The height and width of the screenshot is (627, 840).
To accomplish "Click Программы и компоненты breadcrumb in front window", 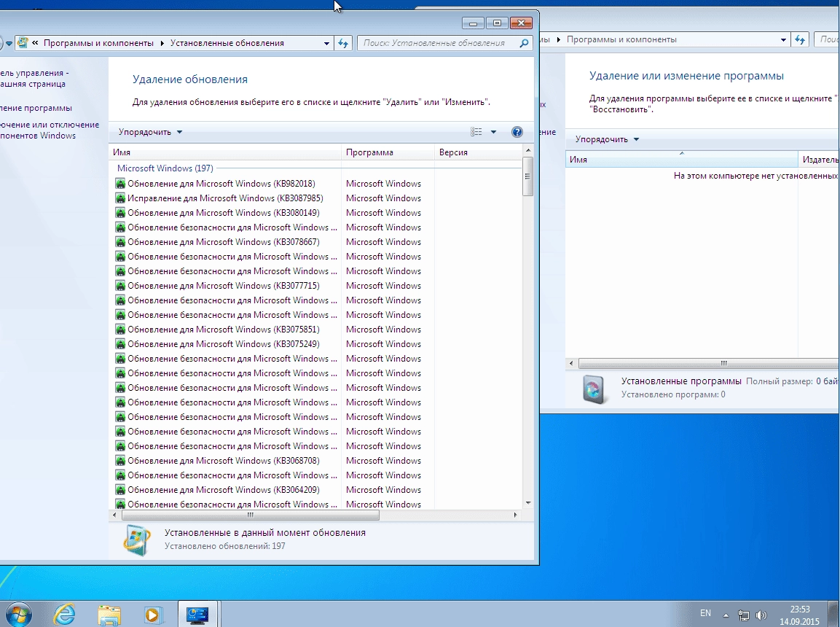I will [x=98, y=43].
